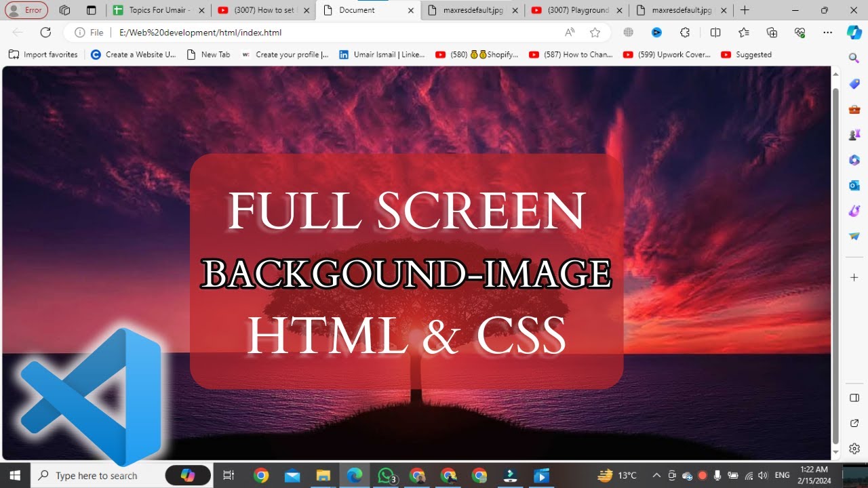868x488 pixels.
Task: Open sidebar settings gear icon
Action: [x=854, y=449]
